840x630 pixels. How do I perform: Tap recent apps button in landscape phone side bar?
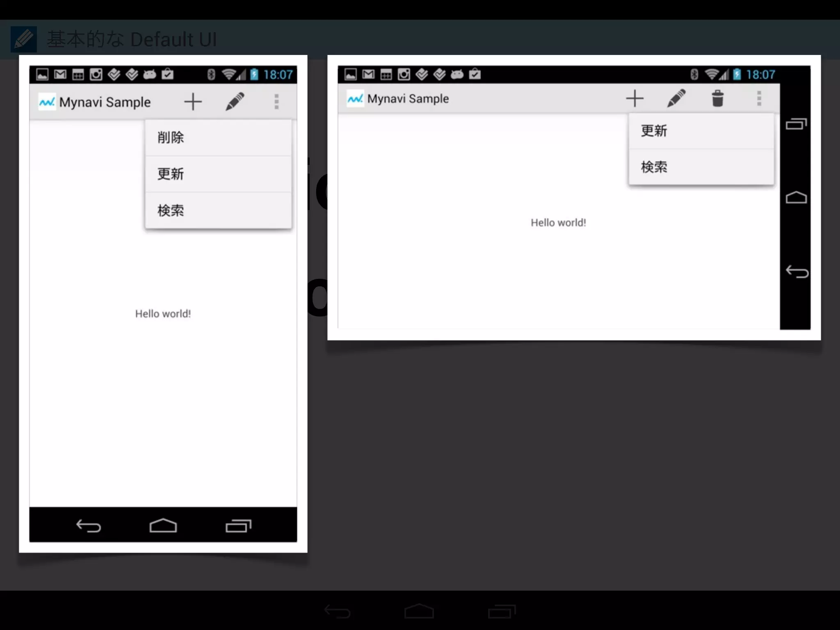coord(796,123)
